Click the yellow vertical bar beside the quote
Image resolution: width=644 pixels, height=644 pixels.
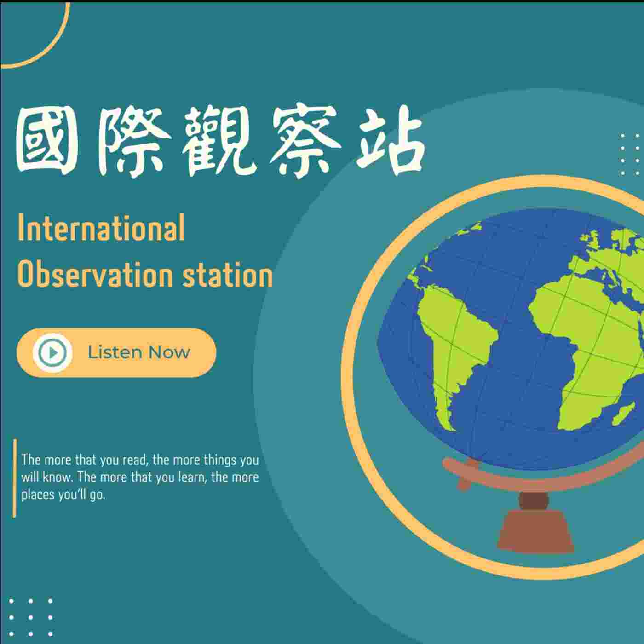pos(15,478)
